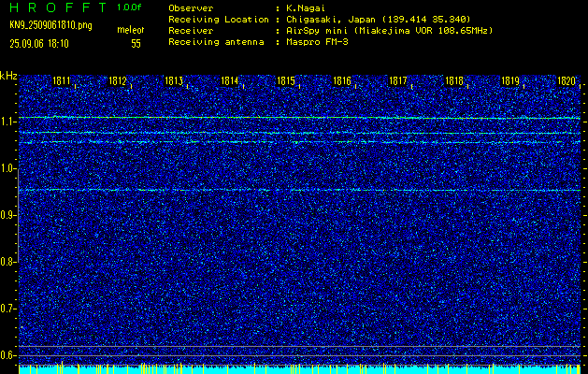Click the 0.9 kHz axis label
Screen dimensions: 588x374
[x=8, y=215]
